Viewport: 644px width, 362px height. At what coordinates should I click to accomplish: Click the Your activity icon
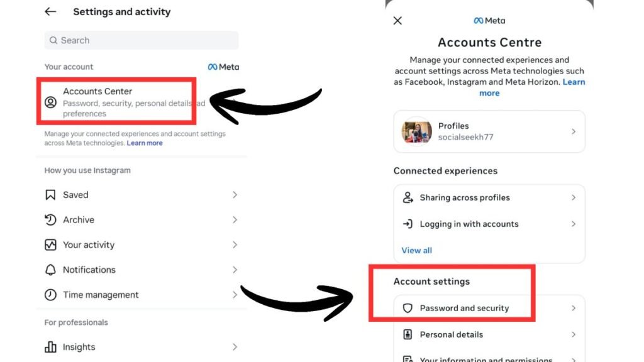pos(51,245)
